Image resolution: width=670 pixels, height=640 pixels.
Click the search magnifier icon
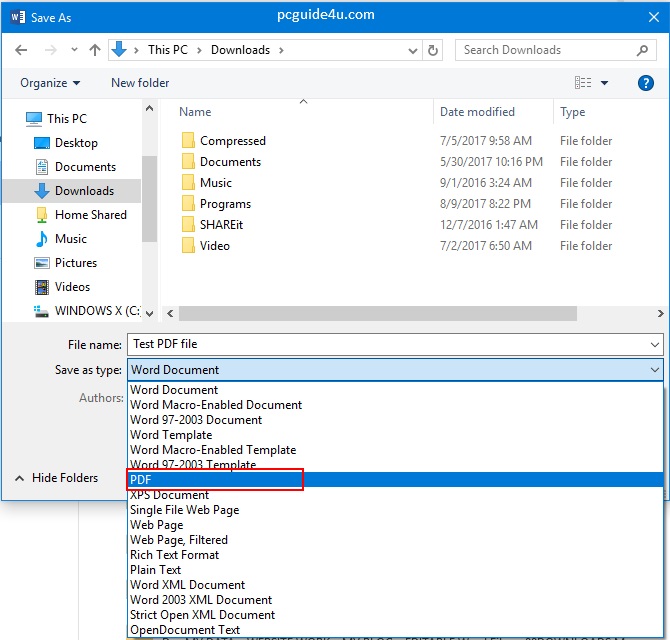coord(643,50)
